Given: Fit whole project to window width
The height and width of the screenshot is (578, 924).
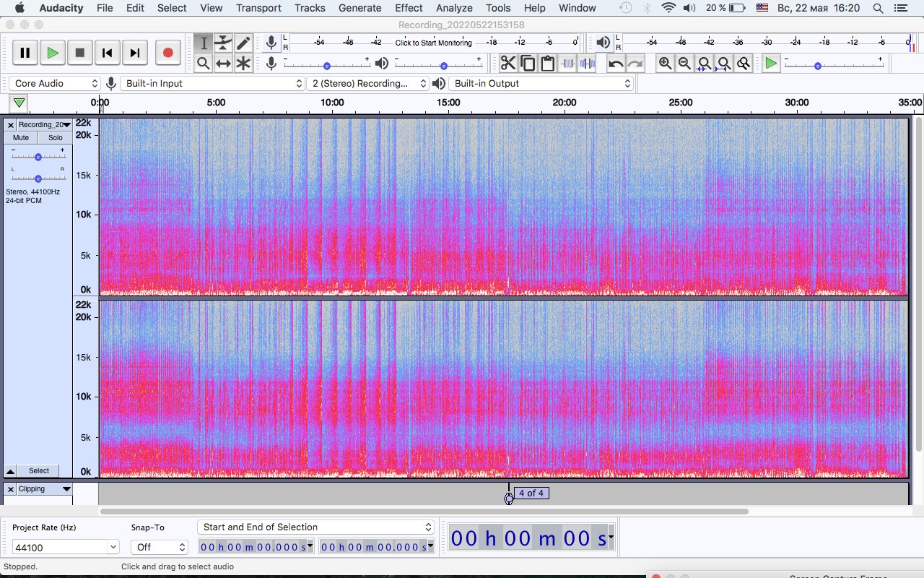Looking at the screenshot, I should click(x=723, y=64).
